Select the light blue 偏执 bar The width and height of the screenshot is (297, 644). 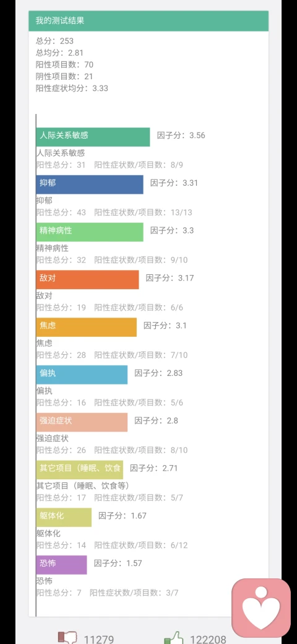tap(82, 375)
